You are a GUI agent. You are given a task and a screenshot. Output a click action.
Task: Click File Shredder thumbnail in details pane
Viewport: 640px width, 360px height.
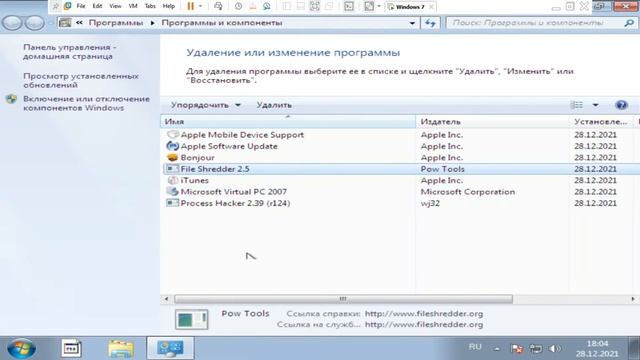click(x=191, y=319)
